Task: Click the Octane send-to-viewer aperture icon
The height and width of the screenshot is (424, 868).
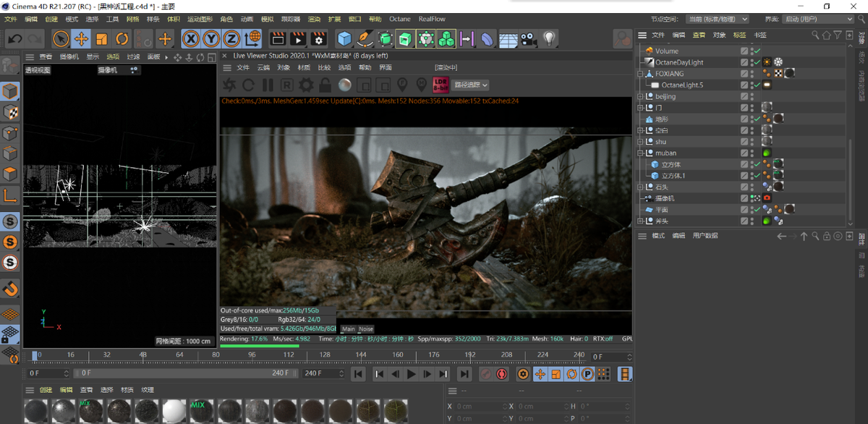Action: click(229, 85)
